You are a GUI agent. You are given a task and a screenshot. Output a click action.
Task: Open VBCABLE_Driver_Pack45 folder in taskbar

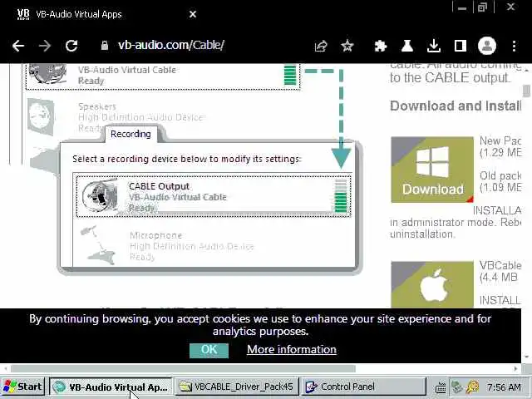[236, 387]
